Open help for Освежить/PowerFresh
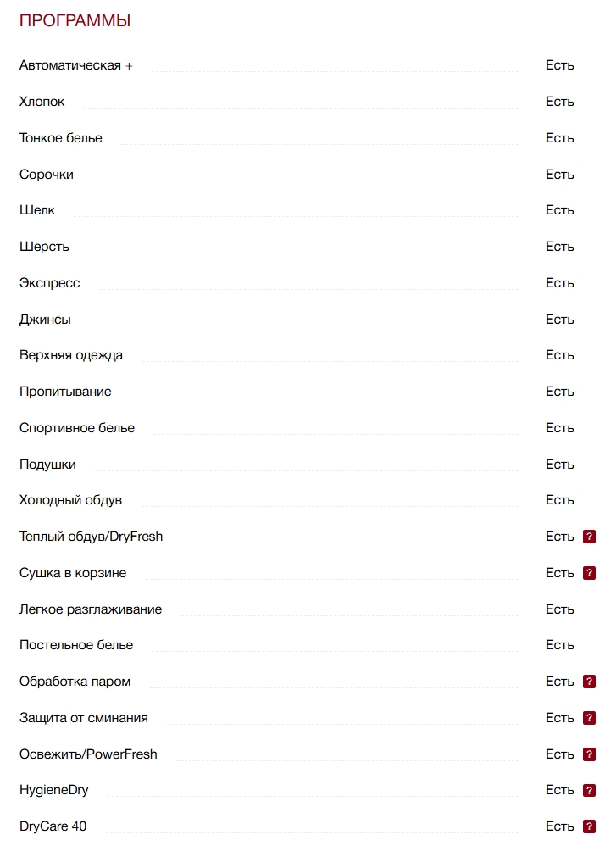 [x=589, y=754]
